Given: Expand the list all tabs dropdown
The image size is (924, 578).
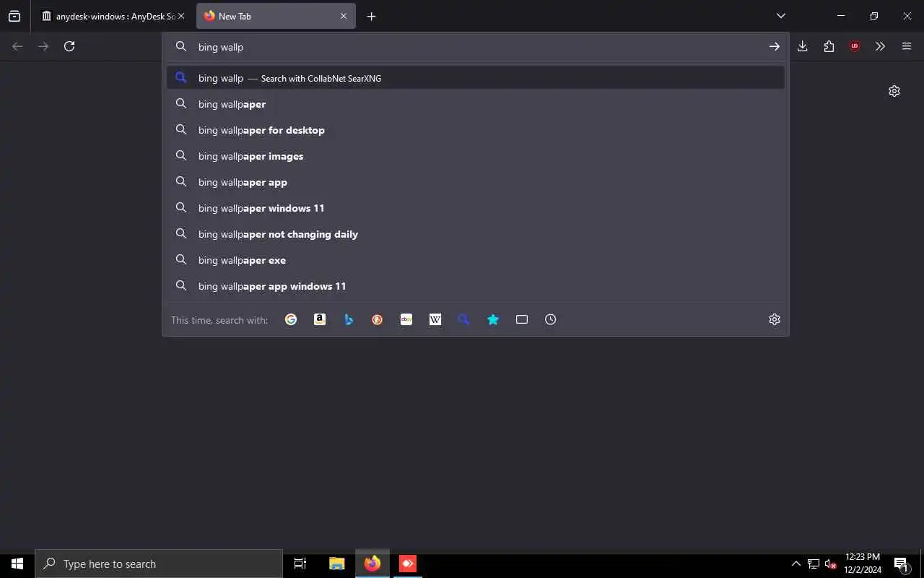Looking at the screenshot, I should (x=781, y=16).
